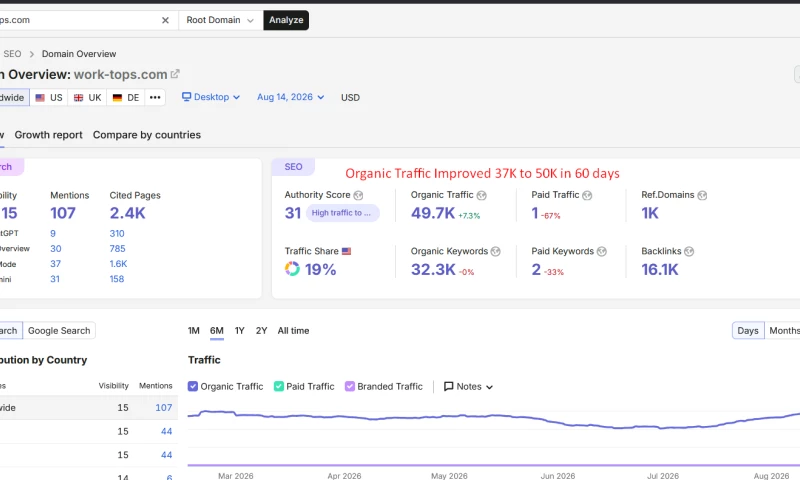This screenshot has height=480, width=800.
Task: Click the Traffic Share donut chart icon
Action: 292,269
